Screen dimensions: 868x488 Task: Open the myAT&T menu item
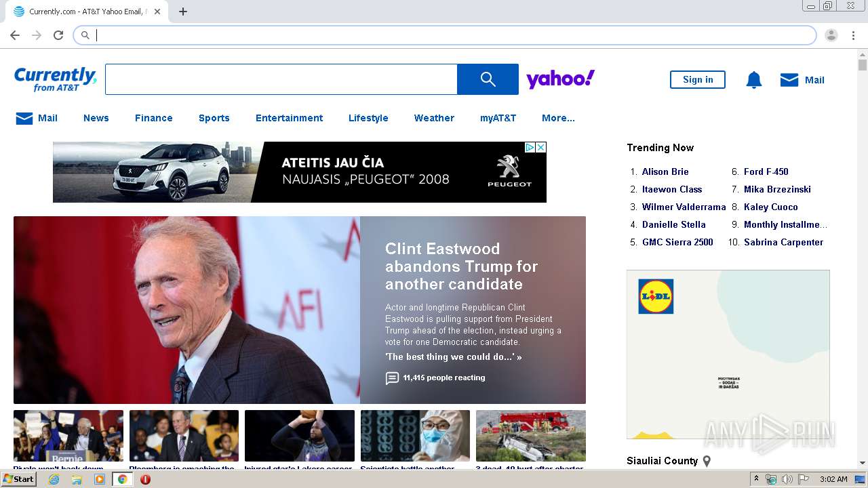(498, 118)
